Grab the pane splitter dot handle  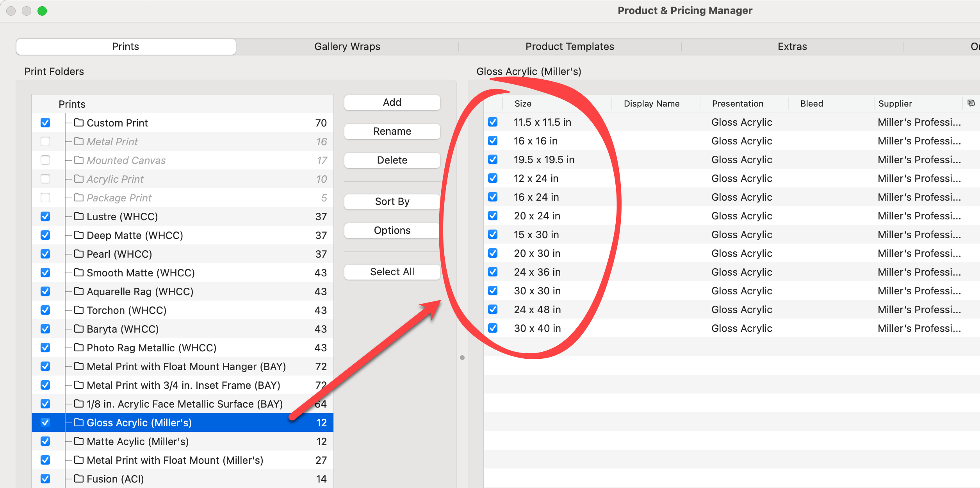pyautogui.click(x=462, y=358)
